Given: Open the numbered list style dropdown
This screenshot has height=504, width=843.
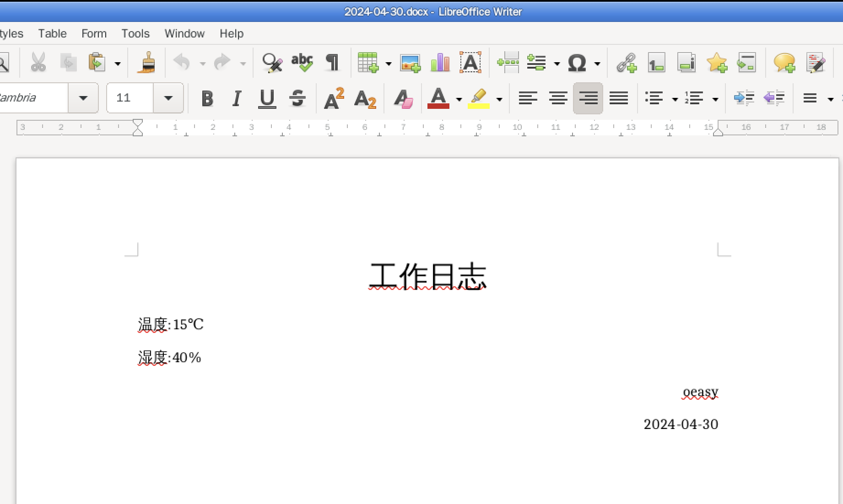Looking at the screenshot, I should [x=715, y=99].
